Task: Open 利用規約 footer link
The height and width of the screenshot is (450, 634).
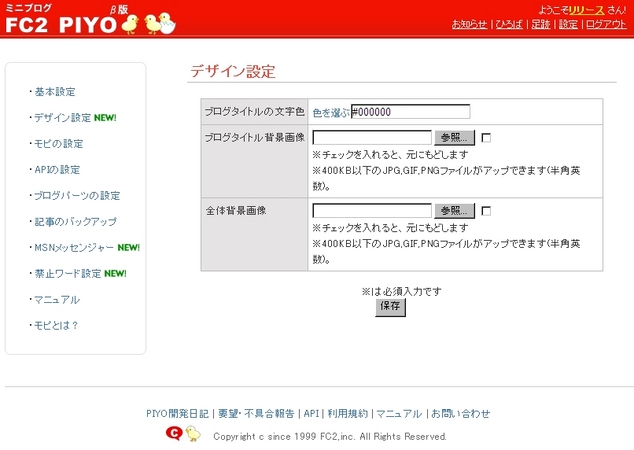Action: pos(348,414)
